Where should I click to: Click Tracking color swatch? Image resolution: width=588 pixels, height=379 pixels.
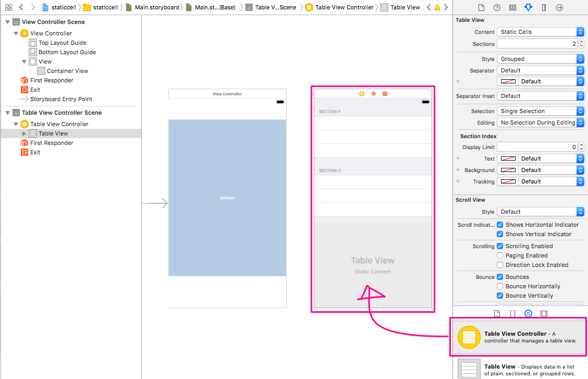(x=508, y=181)
